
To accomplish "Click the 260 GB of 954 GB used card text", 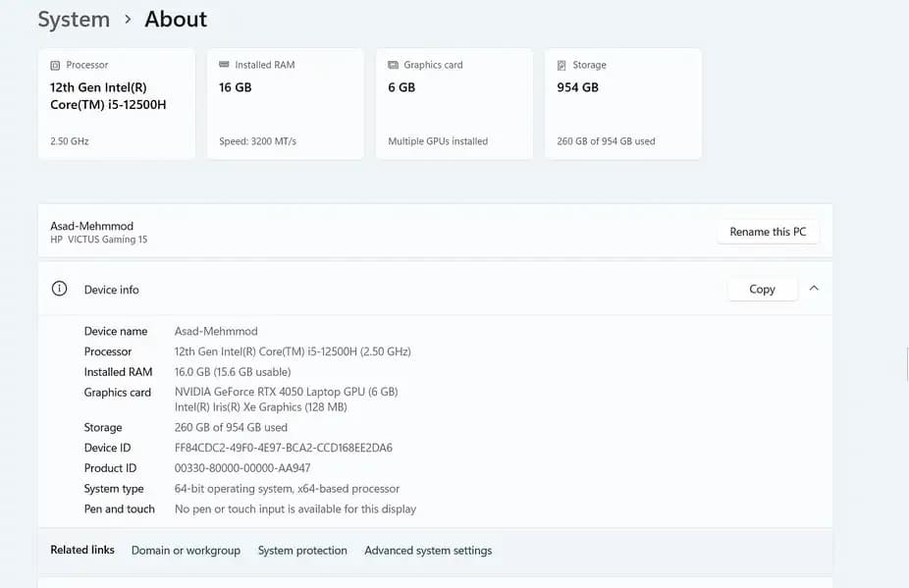I will (x=606, y=141).
